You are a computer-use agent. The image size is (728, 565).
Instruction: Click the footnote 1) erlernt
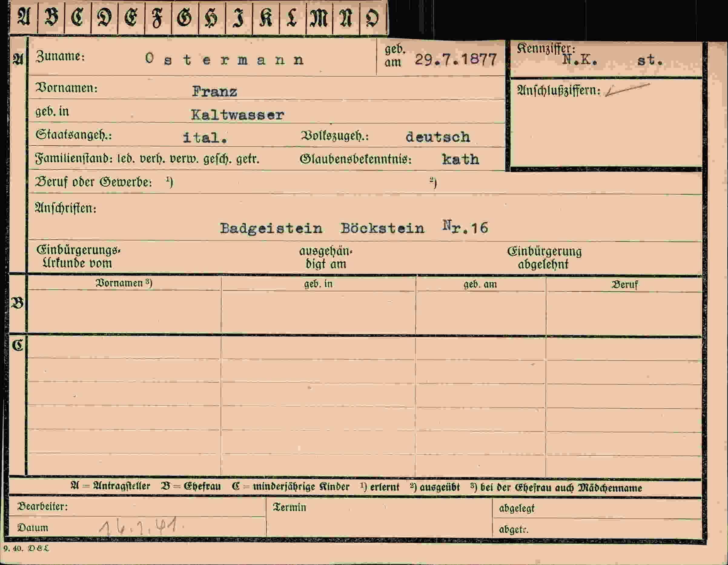[380, 487]
